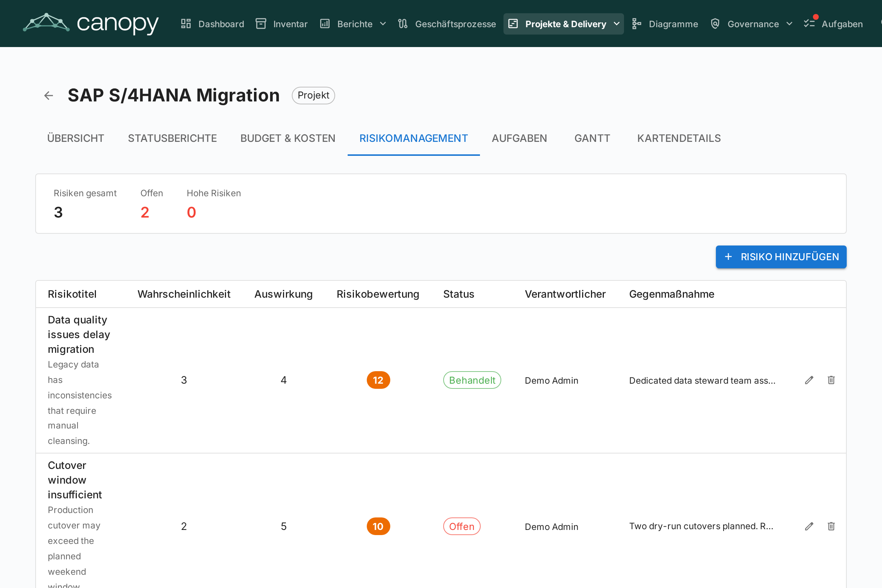Click the Cutover window insufficient title
The height and width of the screenshot is (588, 882).
75,480
